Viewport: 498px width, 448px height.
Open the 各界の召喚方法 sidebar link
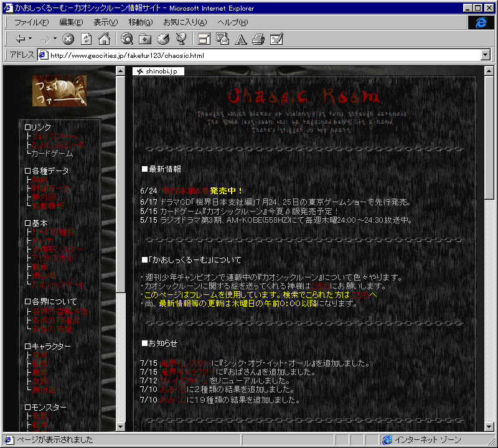point(60,312)
